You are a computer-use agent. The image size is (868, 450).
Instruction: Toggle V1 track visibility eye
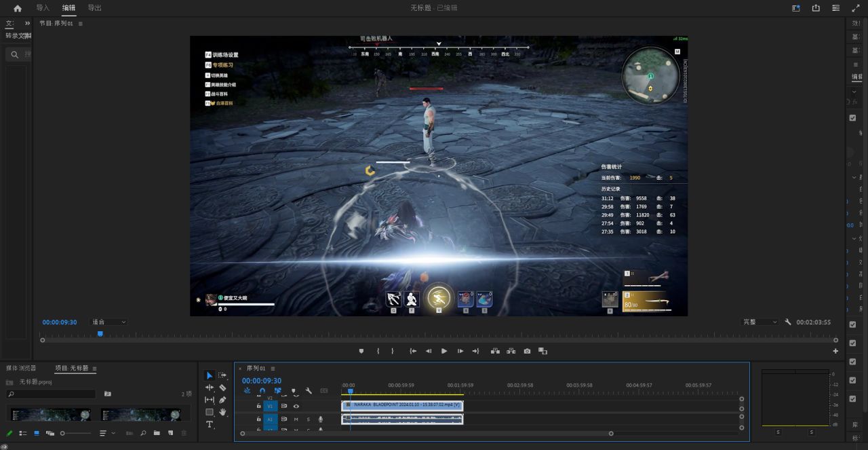pyautogui.click(x=296, y=406)
